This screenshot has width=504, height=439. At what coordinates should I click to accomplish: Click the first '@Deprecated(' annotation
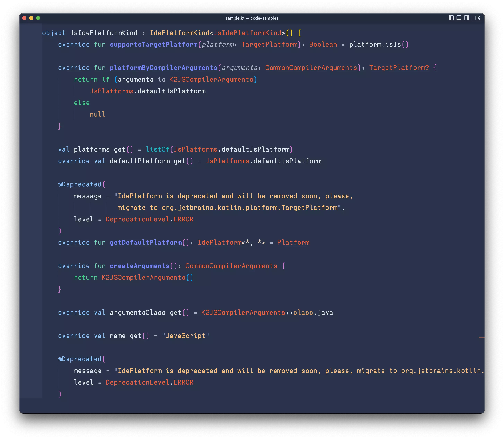click(82, 184)
